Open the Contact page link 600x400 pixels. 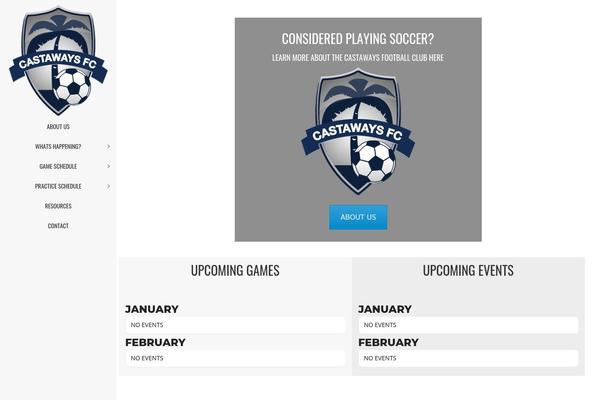click(58, 226)
